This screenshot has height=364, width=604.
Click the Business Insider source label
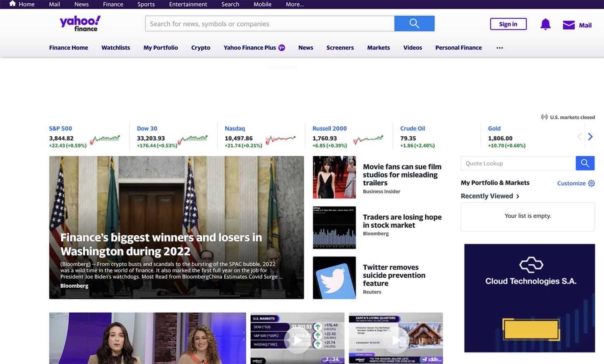coord(381,192)
